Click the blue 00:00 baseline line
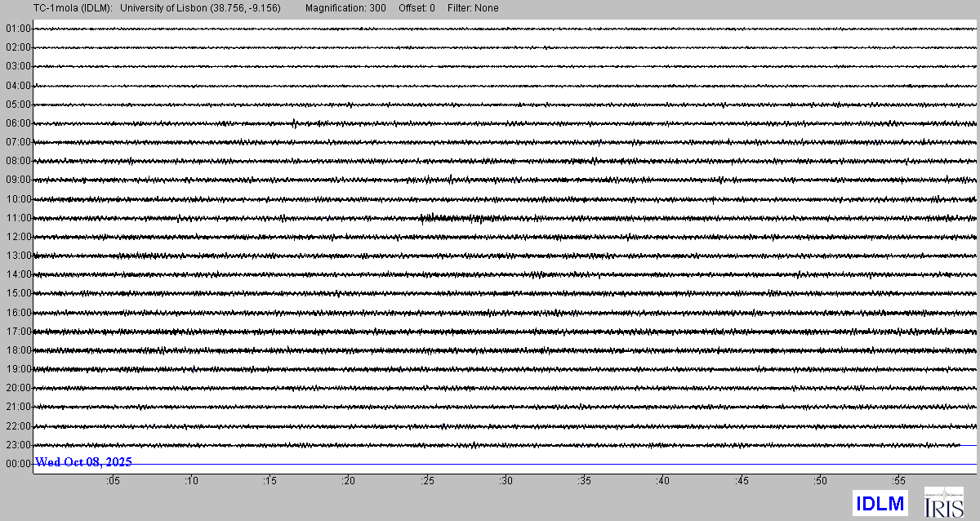Image resolution: width=980 pixels, height=521 pixels. coord(572,464)
